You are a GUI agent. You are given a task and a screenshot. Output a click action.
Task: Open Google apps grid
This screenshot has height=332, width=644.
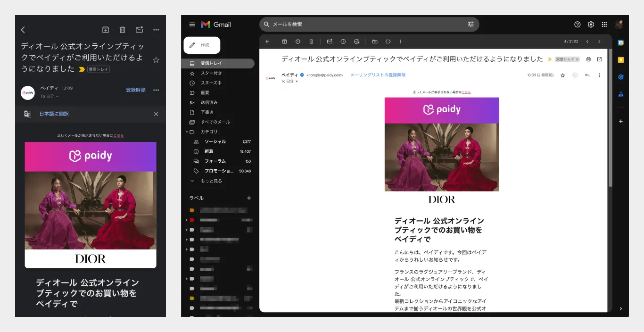604,25
